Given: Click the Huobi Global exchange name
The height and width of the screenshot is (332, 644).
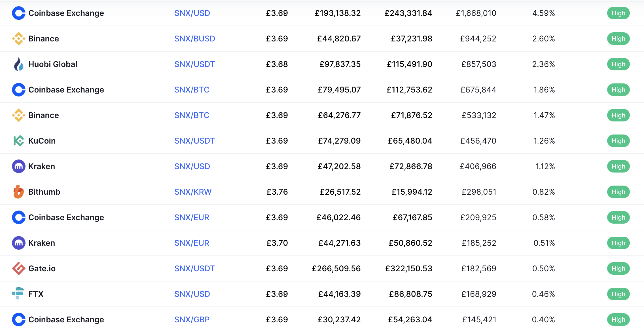Looking at the screenshot, I should point(53,64).
